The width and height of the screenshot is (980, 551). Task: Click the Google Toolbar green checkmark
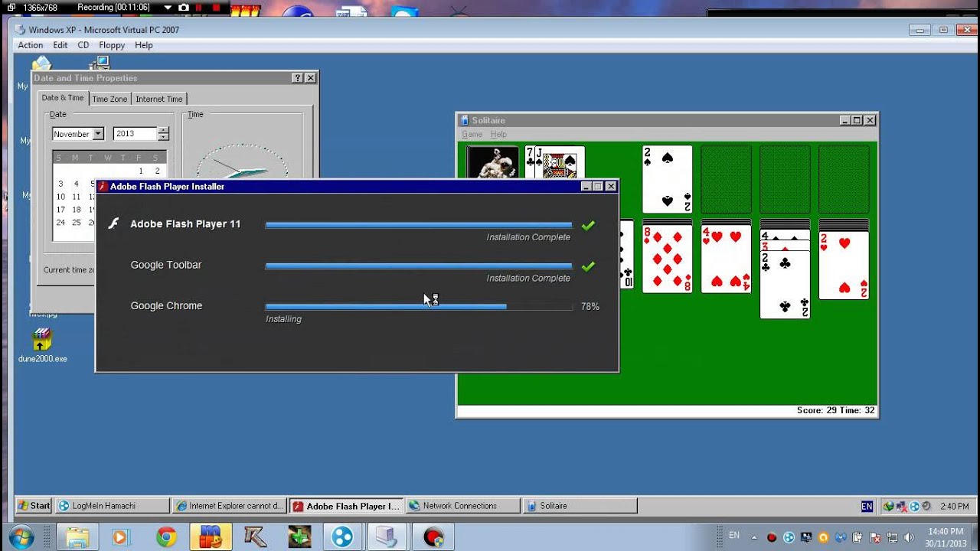click(588, 266)
